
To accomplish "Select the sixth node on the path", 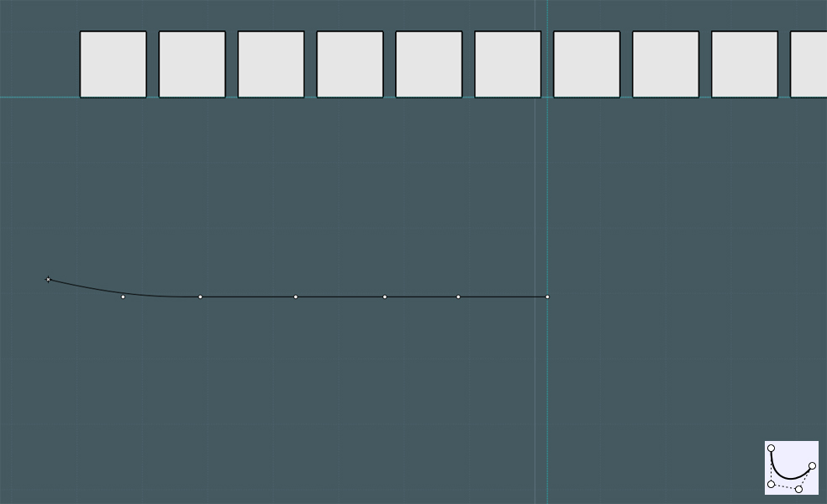I will tap(458, 297).
